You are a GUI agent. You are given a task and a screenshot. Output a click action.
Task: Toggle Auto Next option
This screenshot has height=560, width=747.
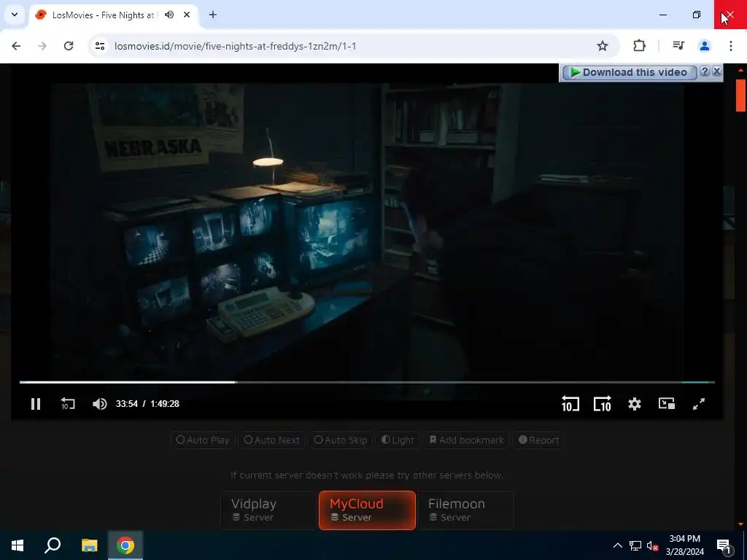(271, 440)
